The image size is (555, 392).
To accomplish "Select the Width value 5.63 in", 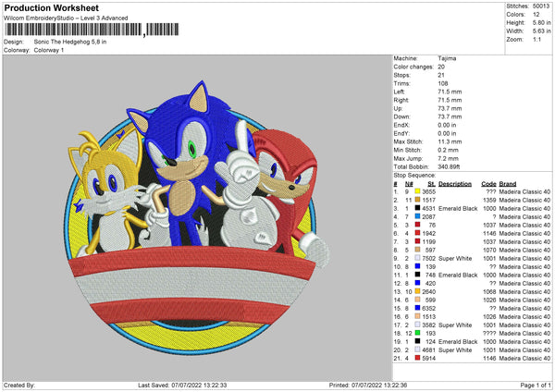I will 541,31.
